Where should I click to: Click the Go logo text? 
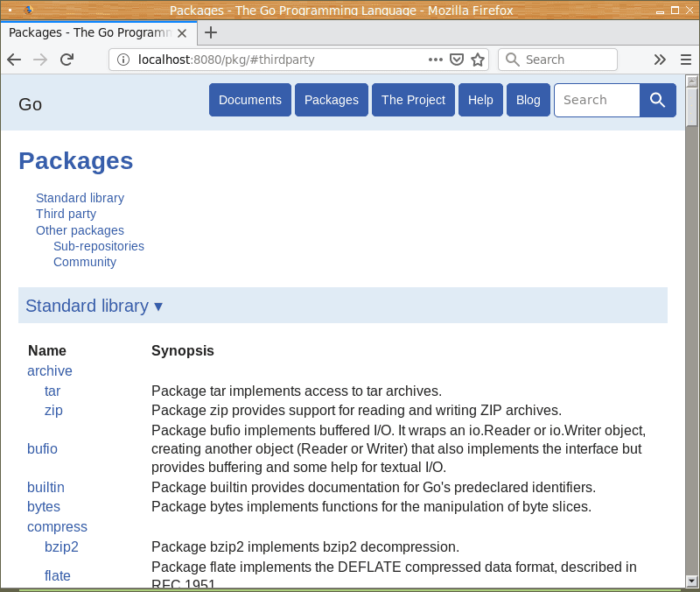[31, 104]
